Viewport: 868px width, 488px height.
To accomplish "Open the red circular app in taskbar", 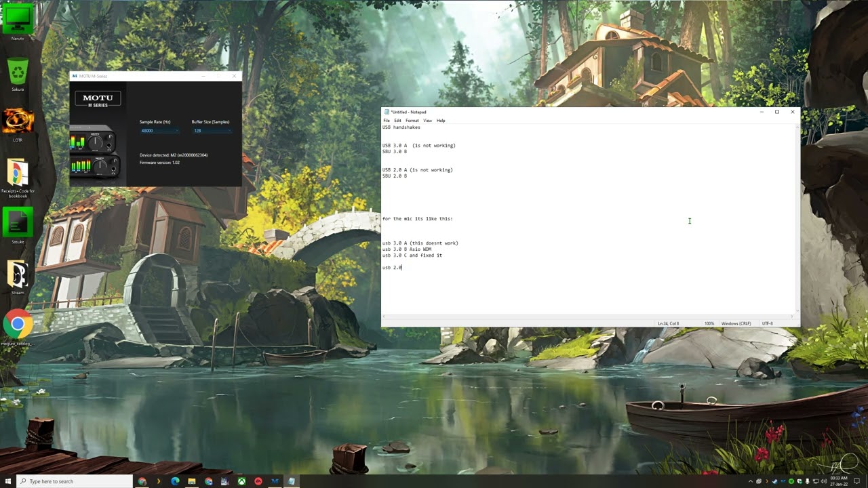I will pos(258,481).
